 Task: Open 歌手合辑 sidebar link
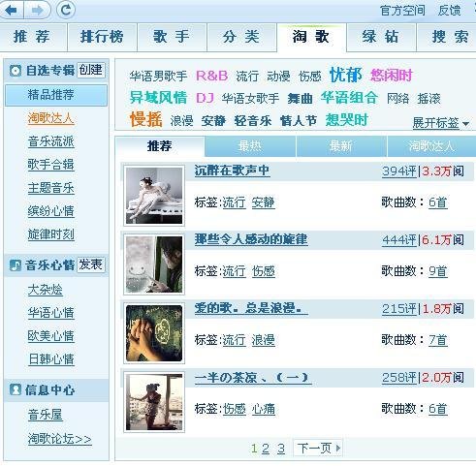coord(50,165)
